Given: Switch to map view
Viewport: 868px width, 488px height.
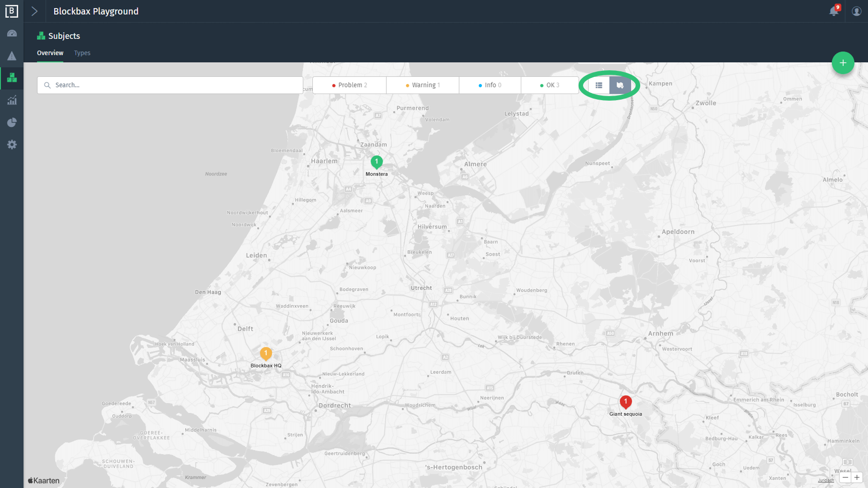Looking at the screenshot, I should pyautogui.click(x=620, y=85).
